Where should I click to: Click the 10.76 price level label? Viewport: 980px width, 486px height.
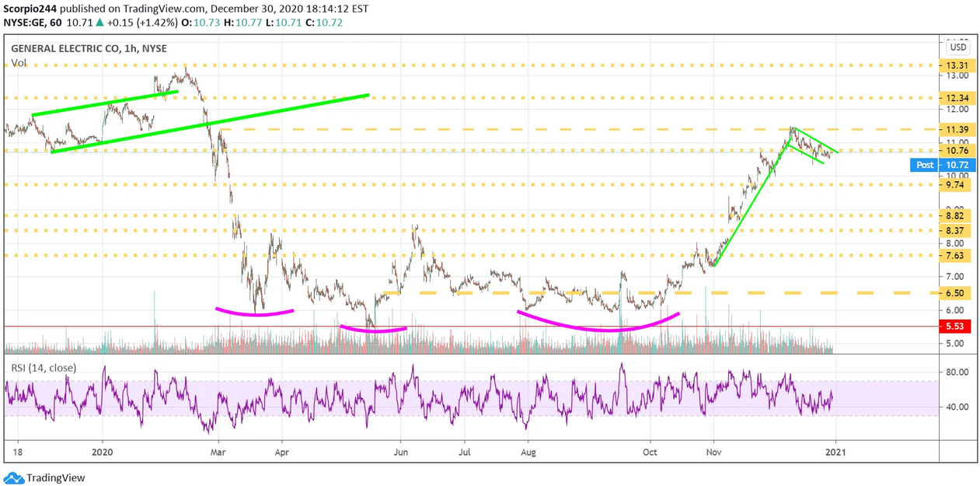coord(955,150)
